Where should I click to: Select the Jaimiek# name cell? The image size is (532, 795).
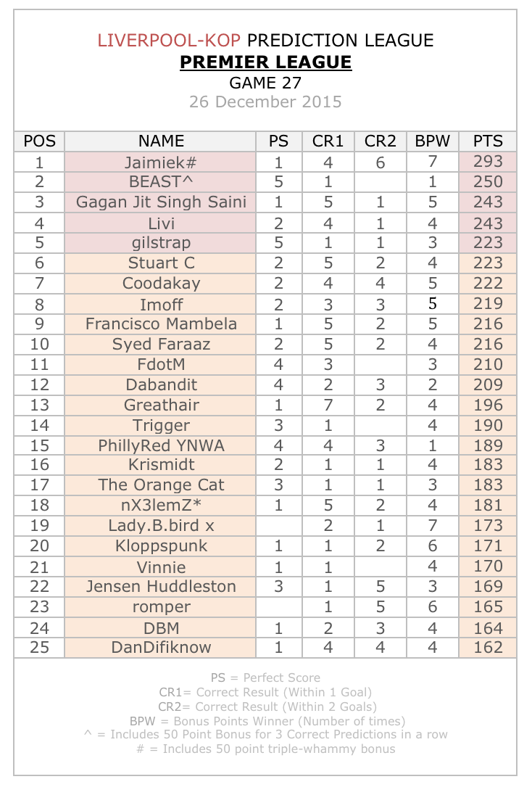click(161, 162)
